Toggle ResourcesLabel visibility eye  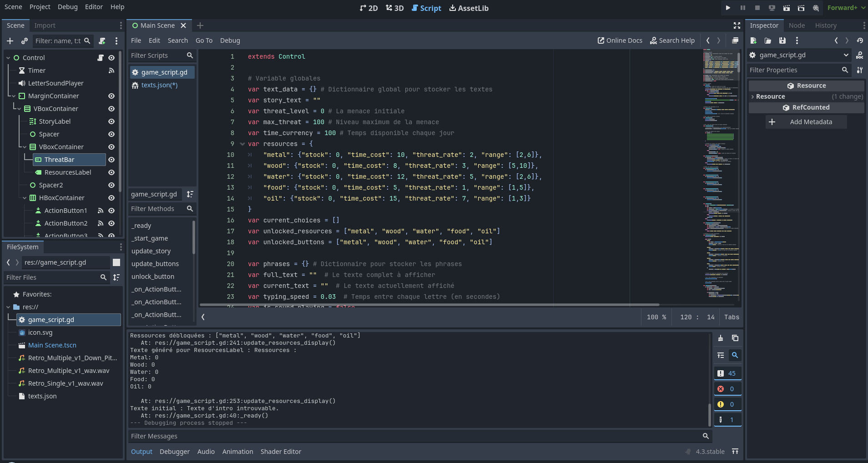(x=111, y=172)
